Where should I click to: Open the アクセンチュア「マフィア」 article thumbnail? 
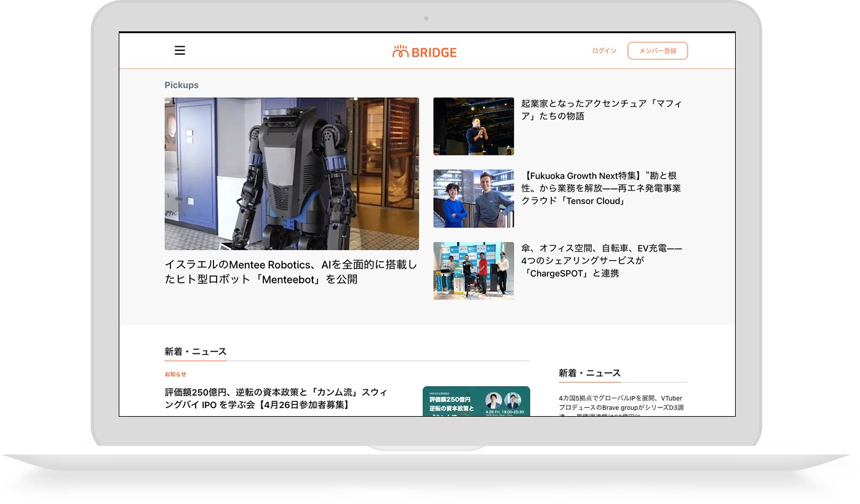pos(474,127)
